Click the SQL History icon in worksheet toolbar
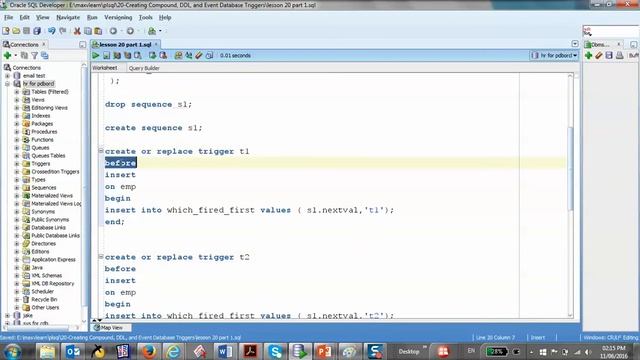This screenshot has height=360, width=640. click(x=209, y=56)
